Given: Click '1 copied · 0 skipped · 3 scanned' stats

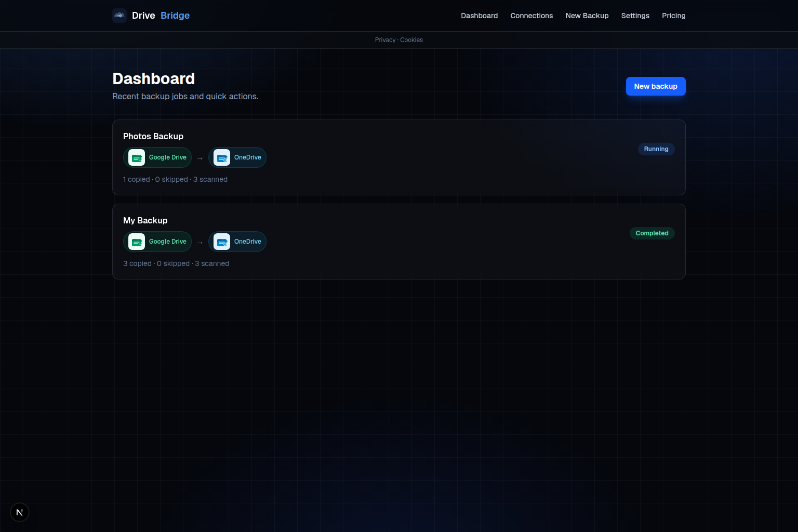Looking at the screenshot, I should (x=175, y=179).
